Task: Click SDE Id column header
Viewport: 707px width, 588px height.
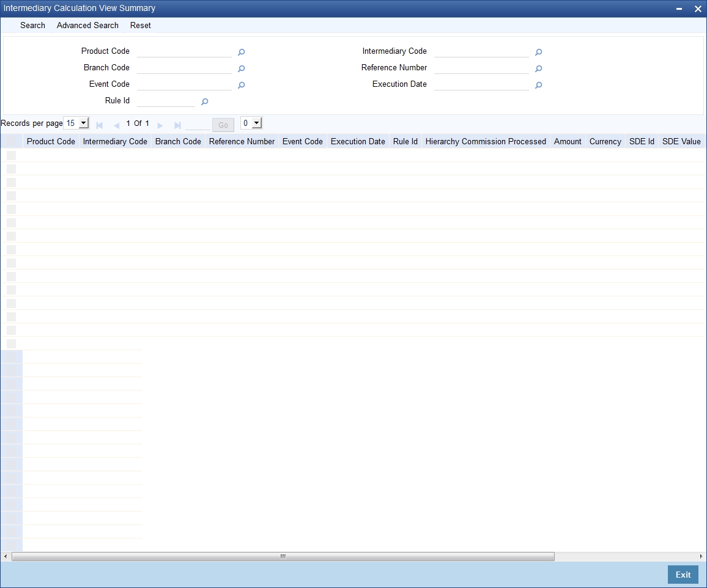Action: pyautogui.click(x=642, y=141)
